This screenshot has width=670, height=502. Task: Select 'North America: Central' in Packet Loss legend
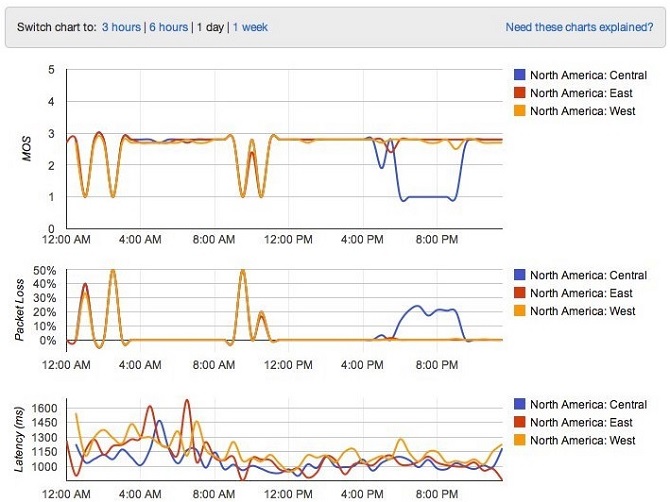pos(589,275)
